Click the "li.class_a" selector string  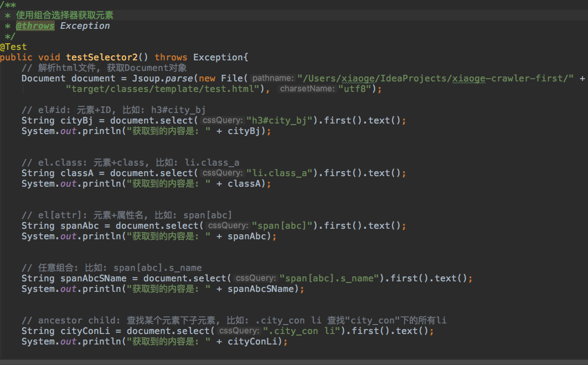[280, 173]
